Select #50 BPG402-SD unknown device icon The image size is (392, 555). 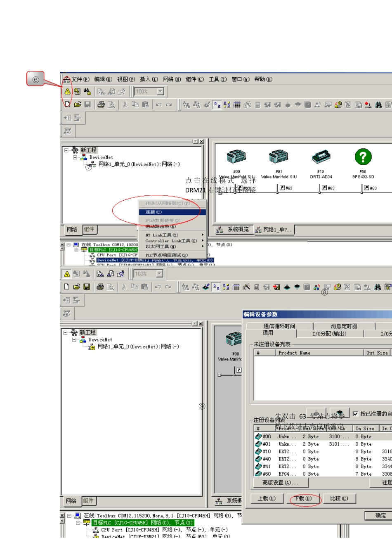point(363,157)
